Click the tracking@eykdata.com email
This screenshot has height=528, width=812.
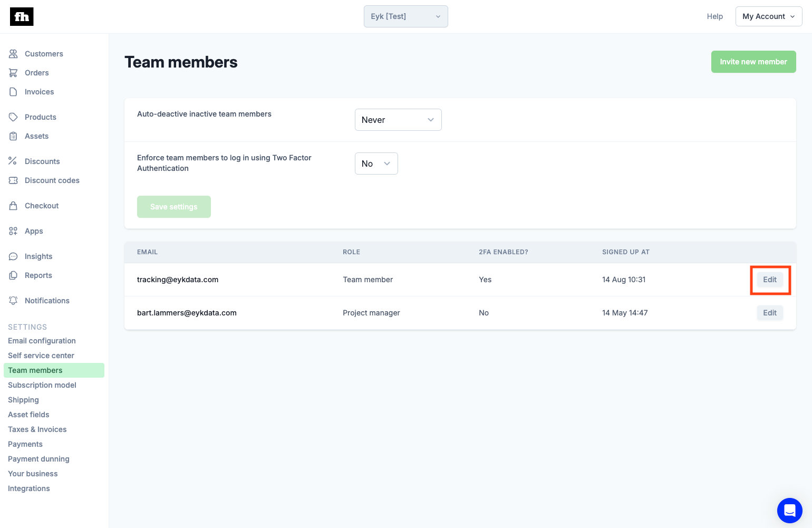point(178,280)
